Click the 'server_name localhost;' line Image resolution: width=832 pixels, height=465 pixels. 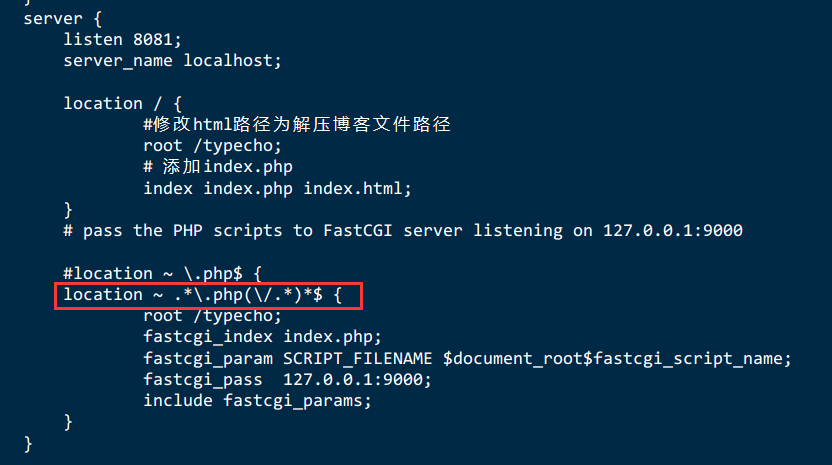172,61
